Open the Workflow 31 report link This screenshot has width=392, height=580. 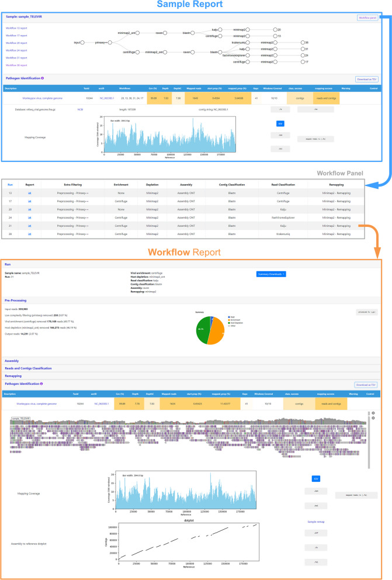pyautogui.click(x=16, y=58)
